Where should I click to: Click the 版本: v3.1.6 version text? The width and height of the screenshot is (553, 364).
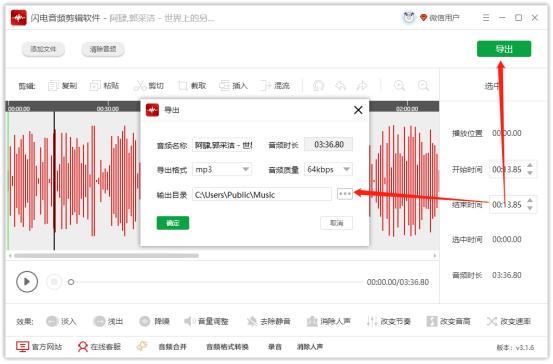[x=515, y=347]
